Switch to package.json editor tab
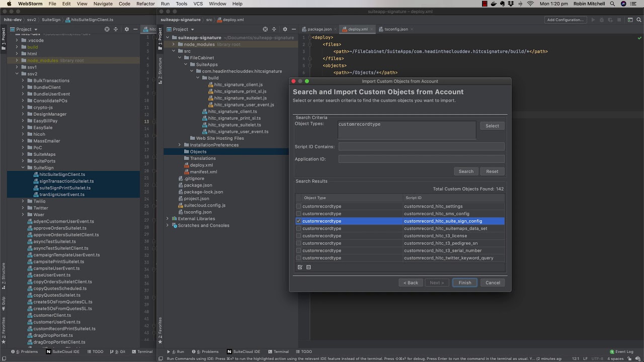Screen dimensions: 644x362 click(x=319, y=29)
